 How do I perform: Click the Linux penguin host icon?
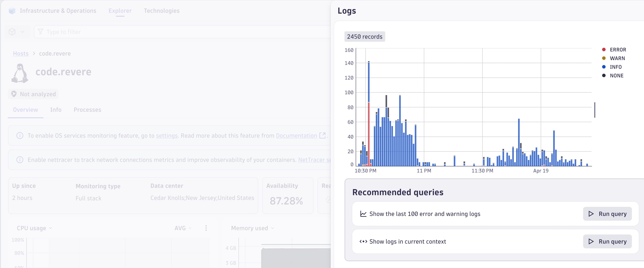tap(20, 73)
